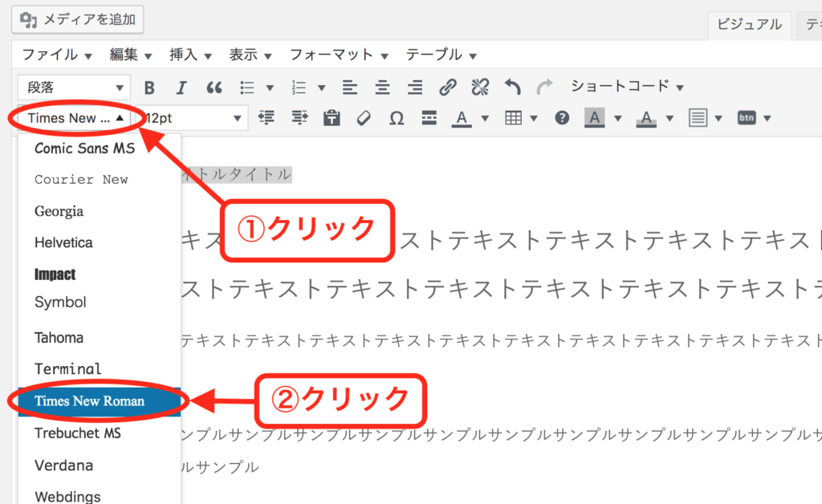Select Georgia from the font list

[59, 212]
